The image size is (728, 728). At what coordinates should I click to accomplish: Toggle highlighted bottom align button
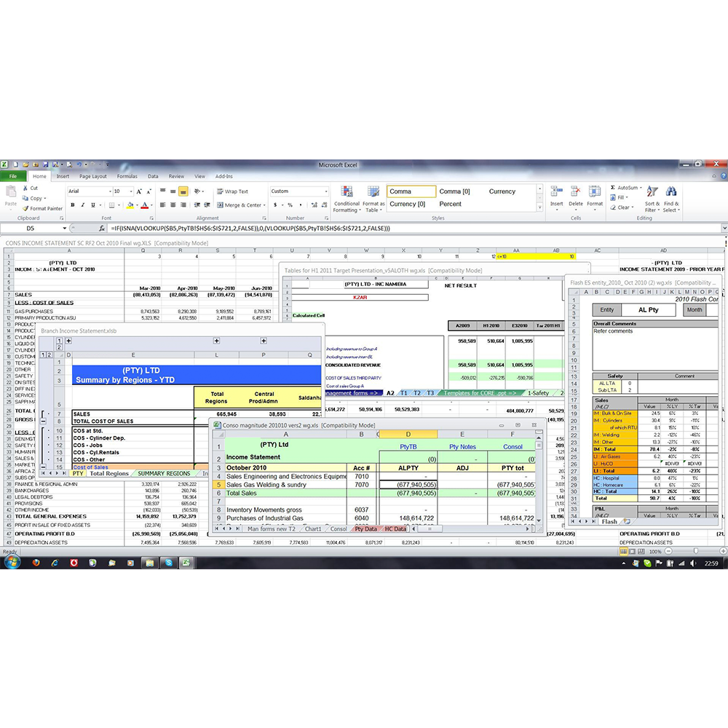click(x=183, y=191)
